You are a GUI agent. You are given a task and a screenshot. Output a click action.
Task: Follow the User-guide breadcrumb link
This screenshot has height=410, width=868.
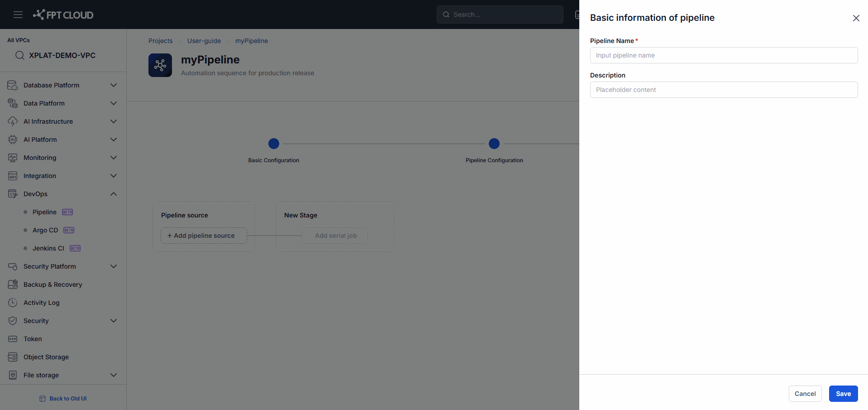(204, 41)
